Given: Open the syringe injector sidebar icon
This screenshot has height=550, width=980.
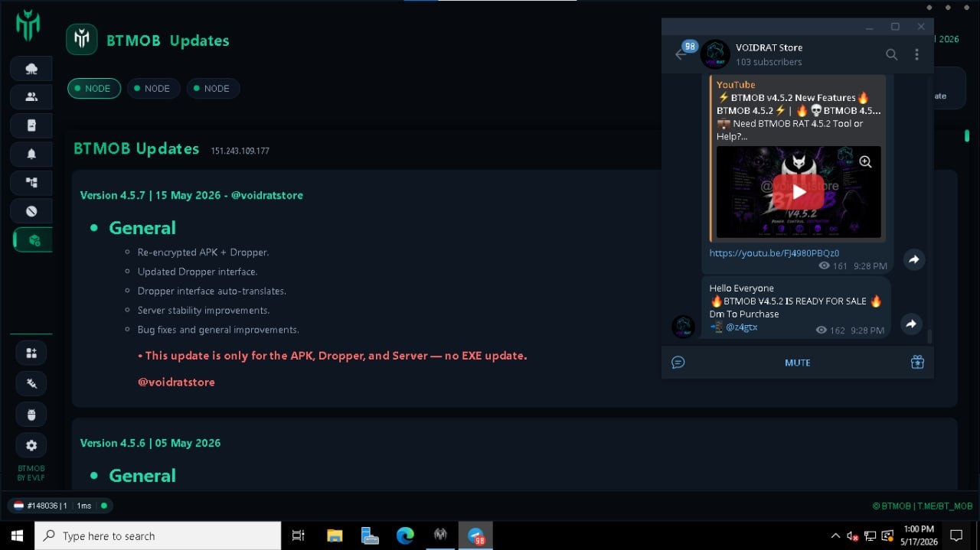Looking at the screenshot, I should tap(31, 383).
